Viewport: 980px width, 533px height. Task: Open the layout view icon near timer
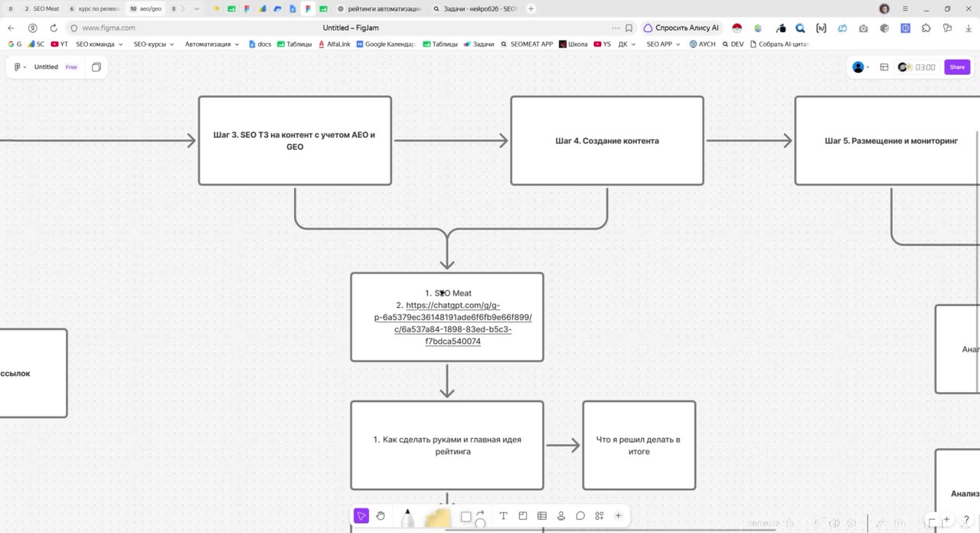point(884,67)
